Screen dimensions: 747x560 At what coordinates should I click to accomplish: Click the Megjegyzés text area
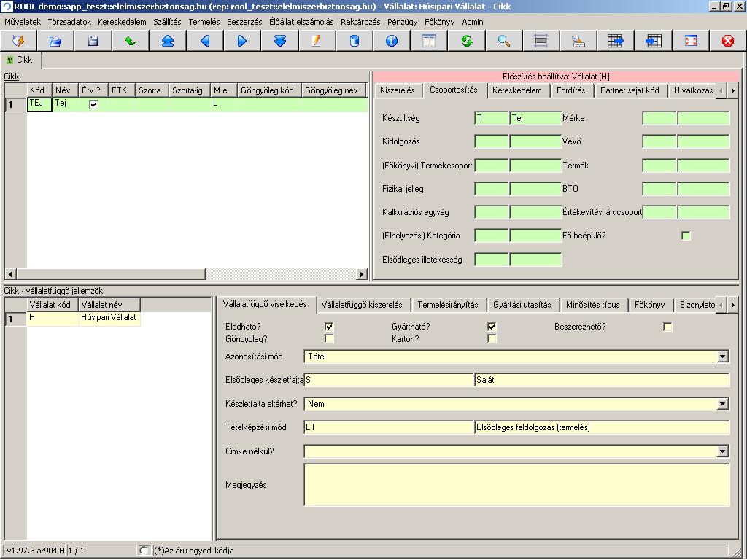(x=516, y=485)
